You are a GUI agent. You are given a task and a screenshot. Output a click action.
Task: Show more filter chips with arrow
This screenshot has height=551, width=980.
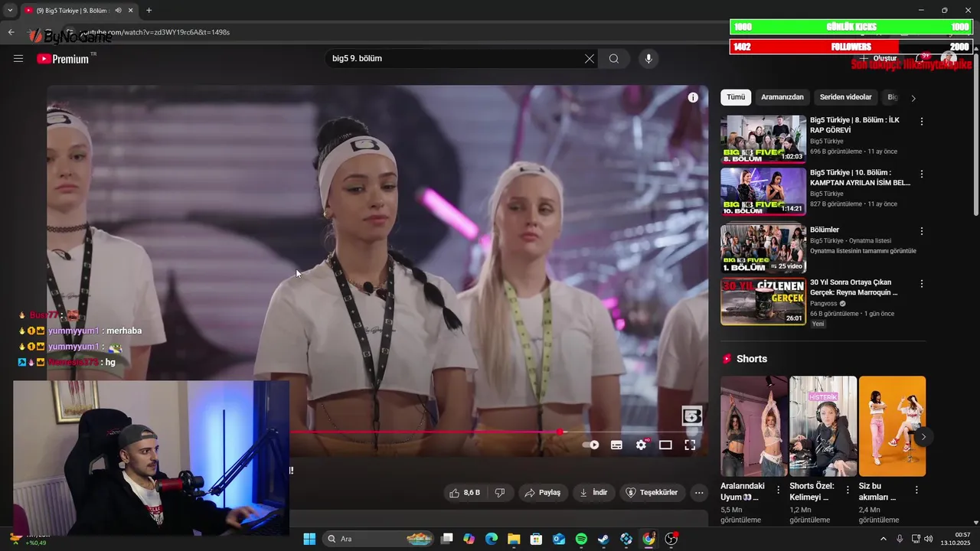coord(913,98)
